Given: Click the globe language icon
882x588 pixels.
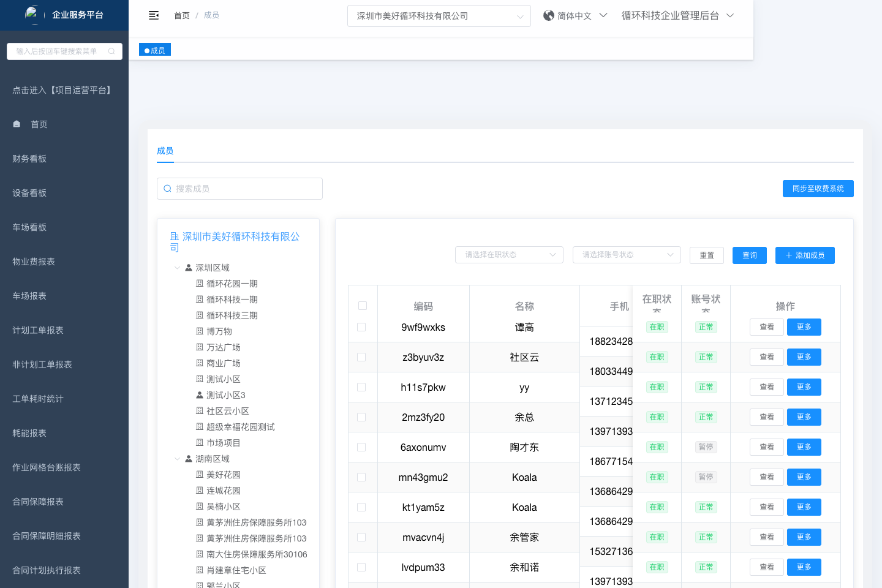Looking at the screenshot, I should coord(549,15).
